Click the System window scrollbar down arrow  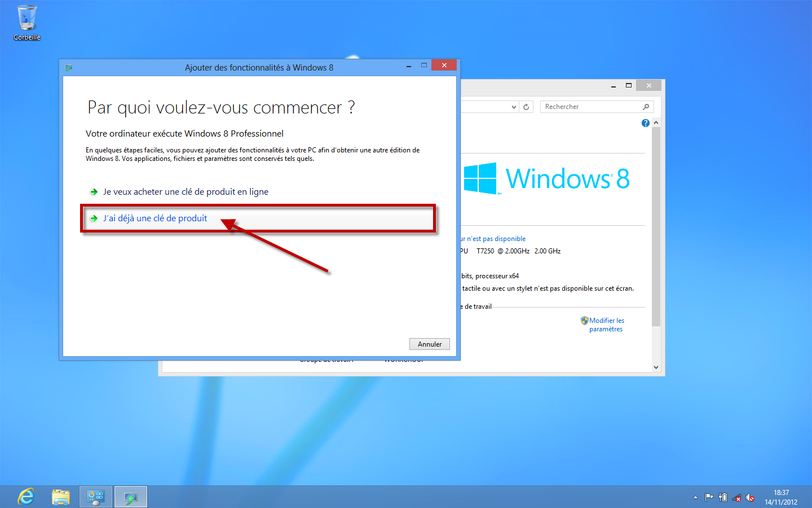click(x=656, y=367)
